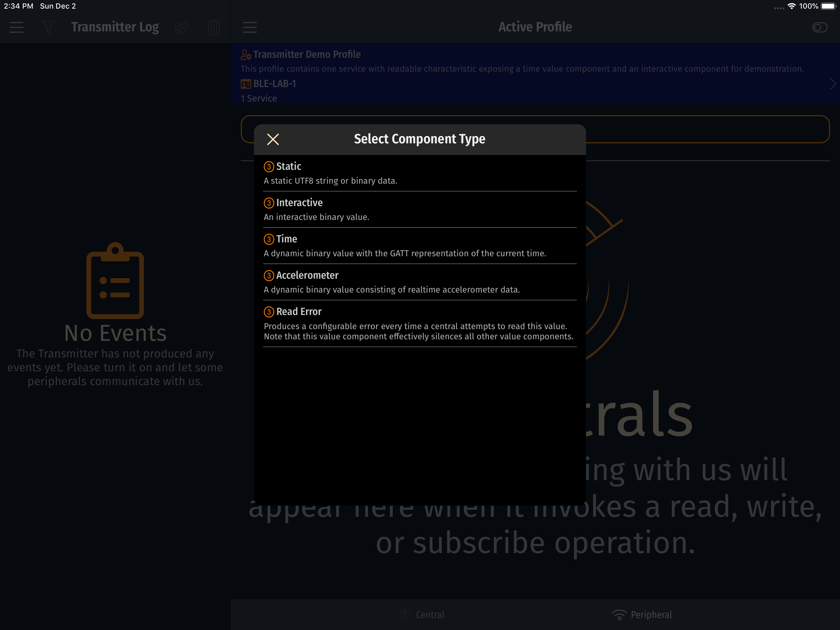Click the Transmitter Demo Profile user icon
840x630 pixels.
(x=246, y=55)
